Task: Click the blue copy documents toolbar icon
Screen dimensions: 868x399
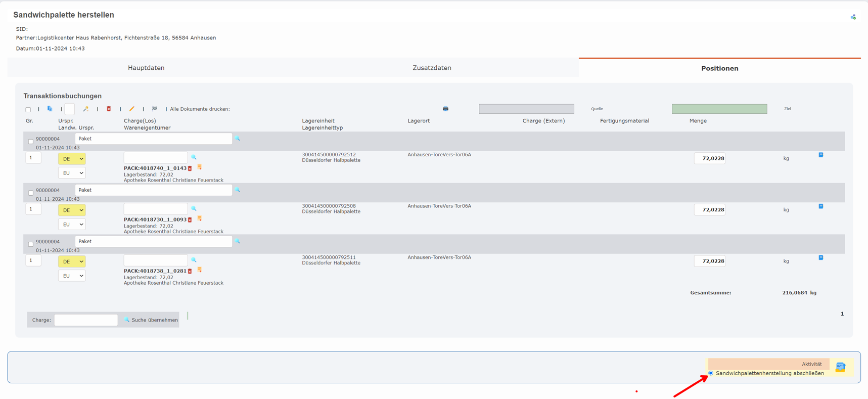Action: [x=50, y=109]
